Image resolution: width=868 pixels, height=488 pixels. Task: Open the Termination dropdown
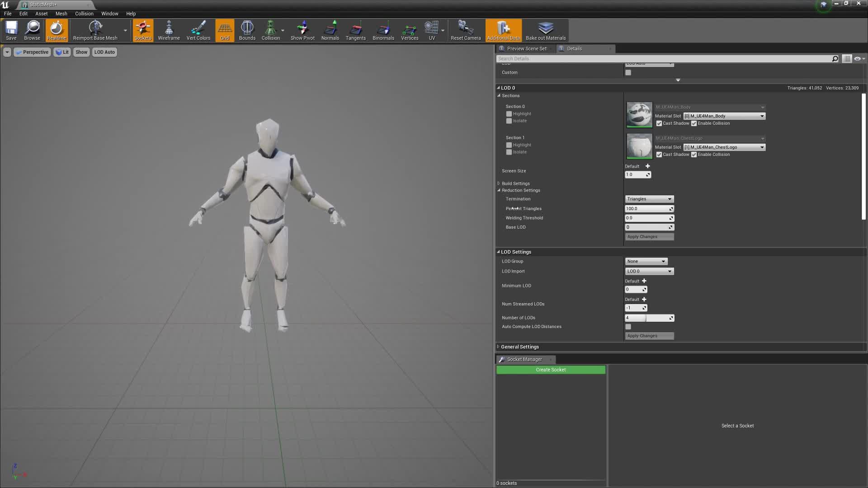(649, 199)
